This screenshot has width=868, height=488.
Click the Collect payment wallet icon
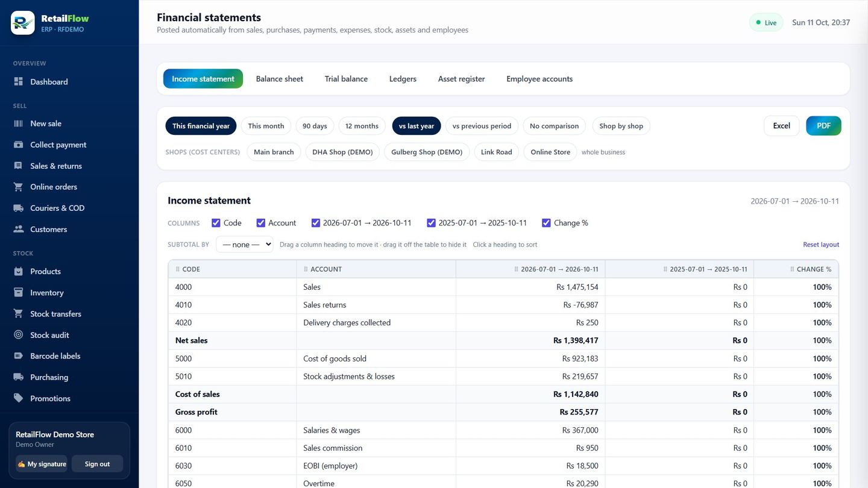point(19,145)
